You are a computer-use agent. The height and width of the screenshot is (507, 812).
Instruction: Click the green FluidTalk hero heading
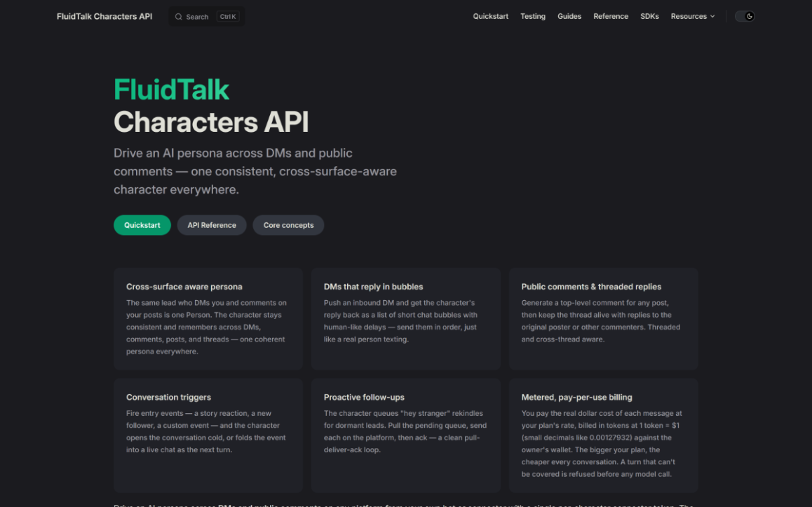171,90
